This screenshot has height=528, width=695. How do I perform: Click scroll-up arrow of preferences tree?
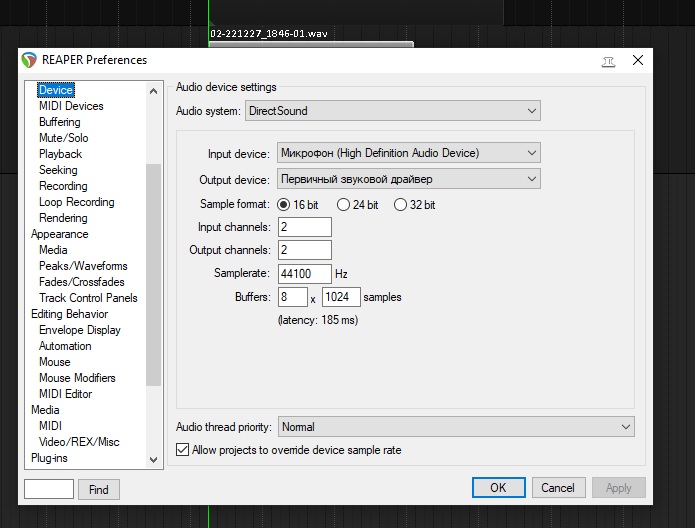coord(153,91)
